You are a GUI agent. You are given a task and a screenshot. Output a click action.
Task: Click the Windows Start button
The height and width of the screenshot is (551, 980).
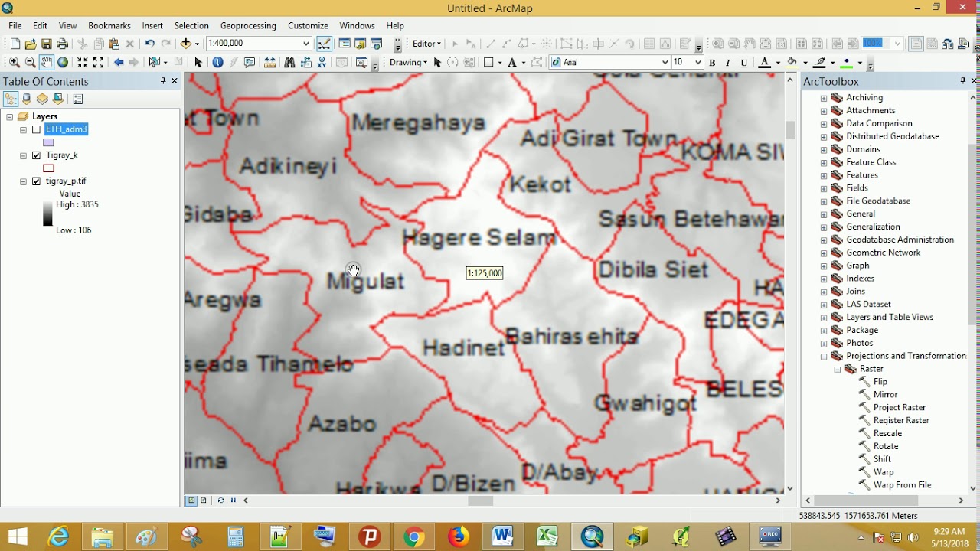[x=17, y=536]
